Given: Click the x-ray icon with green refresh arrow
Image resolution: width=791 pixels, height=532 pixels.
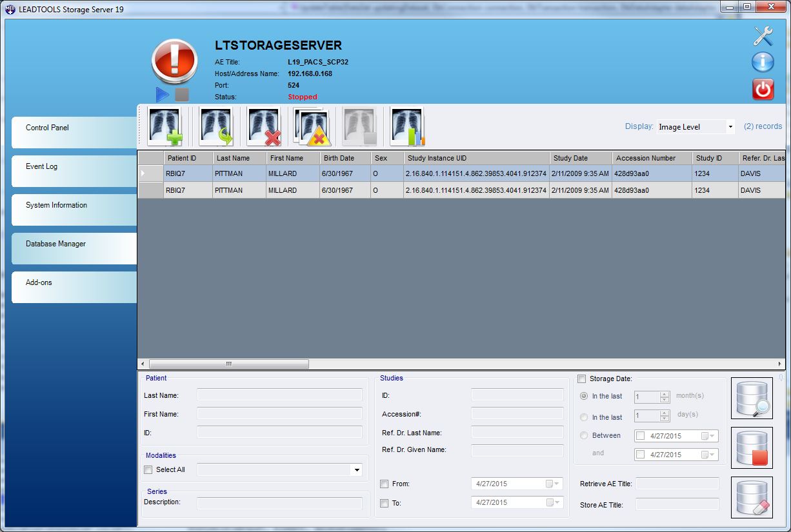Looking at the screenshot, I should click(x=216, y=126).
